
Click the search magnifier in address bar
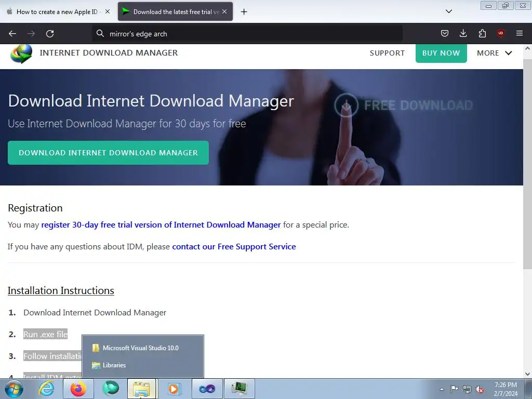point(100,34)
